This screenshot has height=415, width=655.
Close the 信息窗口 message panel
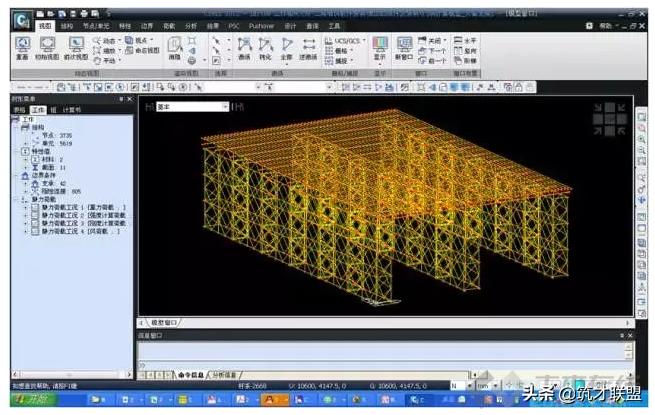pos(630,336)
